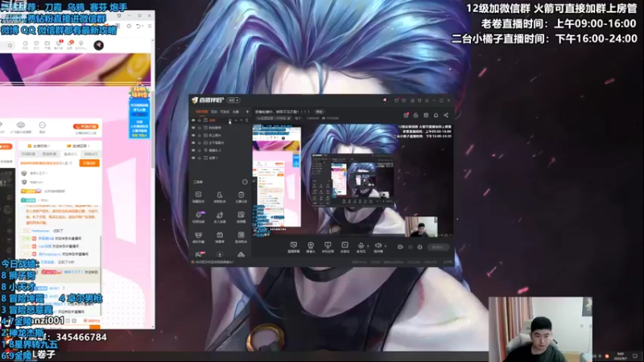Image resolution: width=644 pixels, height=362 pixels.
Task: Add a multimedia source from bottom bar
Action: click(x=345, y=247)
